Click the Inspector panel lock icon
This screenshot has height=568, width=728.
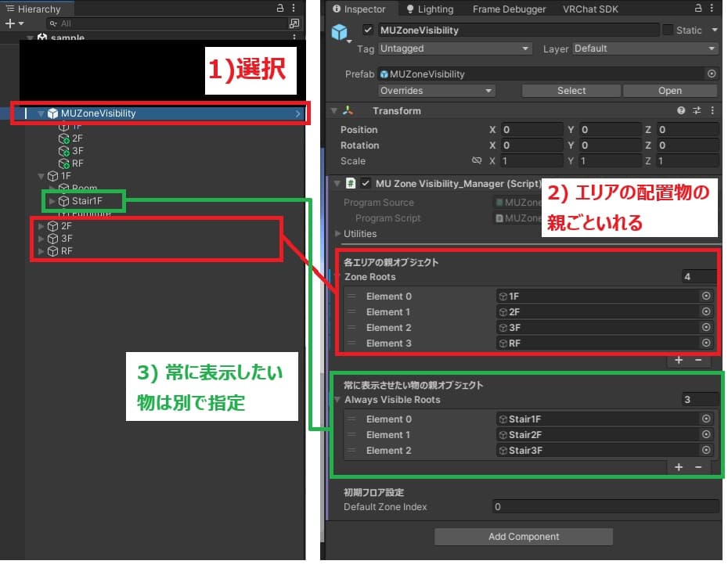click(x=697, y=8)
